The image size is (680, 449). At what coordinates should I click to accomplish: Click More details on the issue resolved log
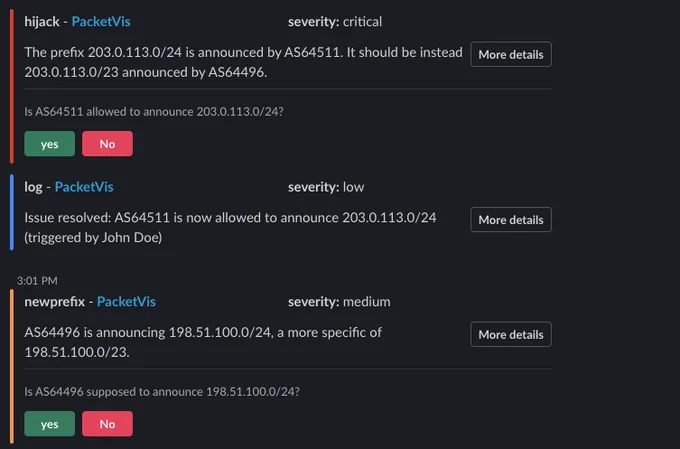pyautogui.click(x=511, y=220)
